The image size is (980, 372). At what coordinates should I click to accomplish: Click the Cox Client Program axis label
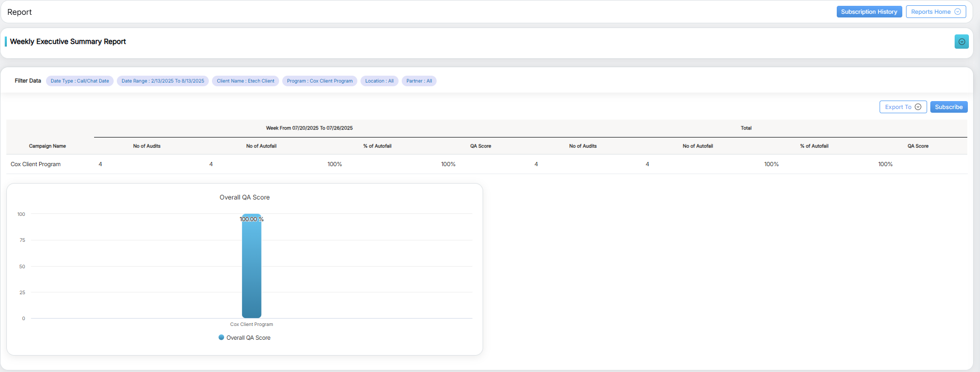click(252, 324)
